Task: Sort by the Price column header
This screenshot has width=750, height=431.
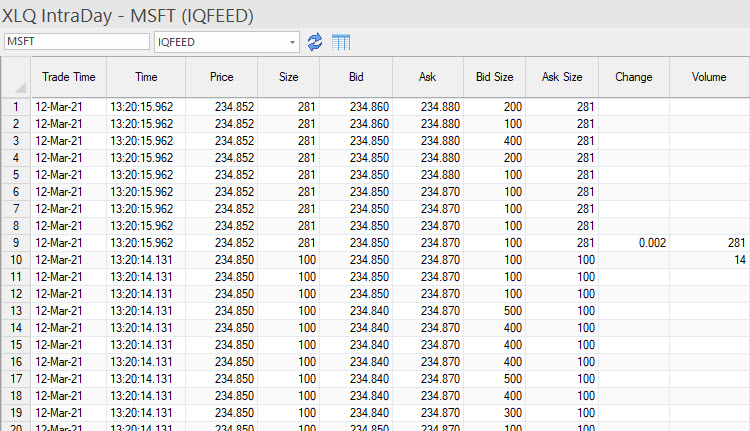Action: (221, 77)
